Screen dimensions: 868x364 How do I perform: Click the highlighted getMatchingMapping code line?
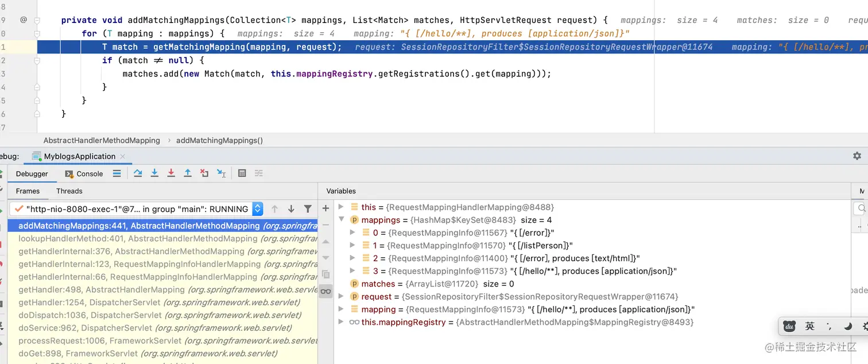(452, 47)
